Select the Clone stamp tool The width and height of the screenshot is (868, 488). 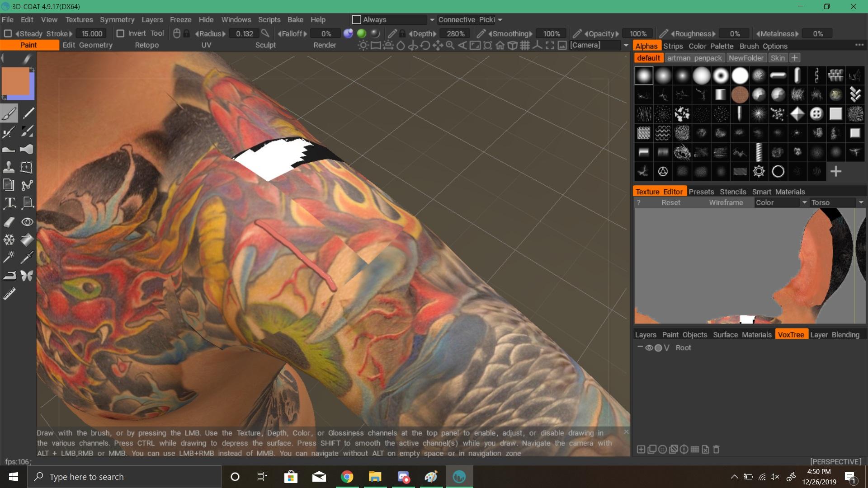tap(9, 168)
